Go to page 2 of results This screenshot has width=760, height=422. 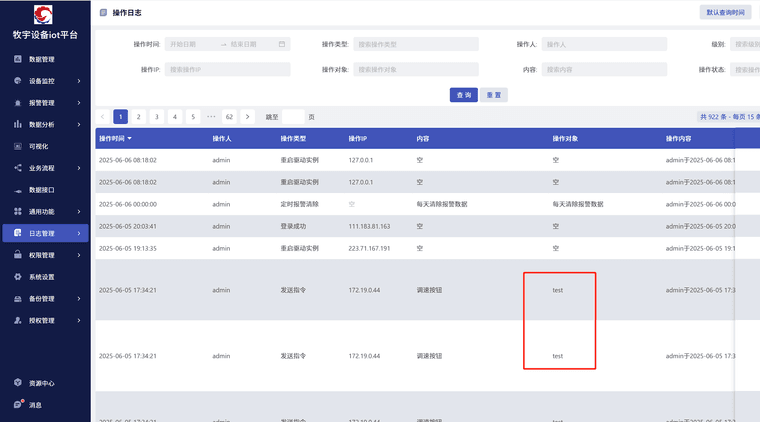[x=139, y=117]
